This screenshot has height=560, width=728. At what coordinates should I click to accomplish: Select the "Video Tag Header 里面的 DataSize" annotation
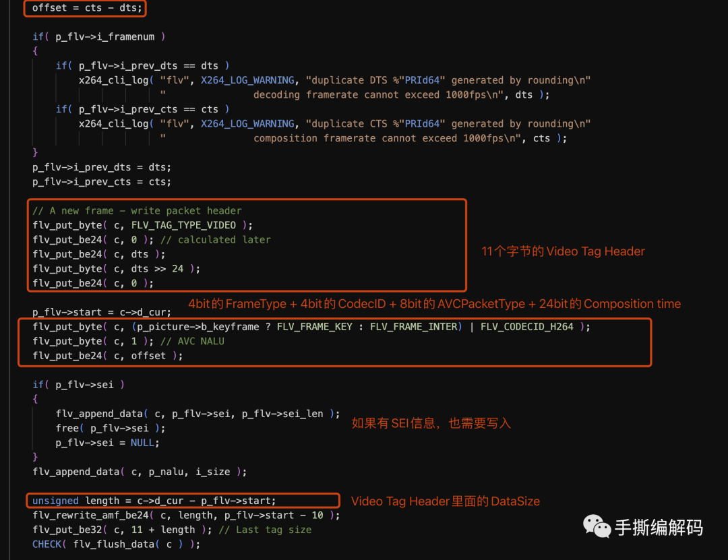(445, 501)
